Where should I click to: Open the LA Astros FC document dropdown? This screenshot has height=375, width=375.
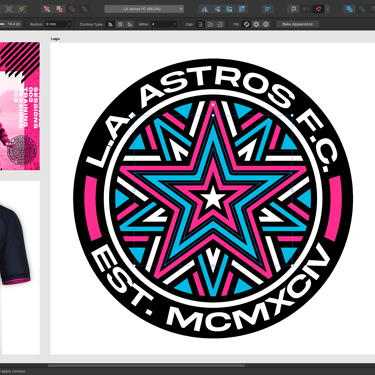(144, 9)
